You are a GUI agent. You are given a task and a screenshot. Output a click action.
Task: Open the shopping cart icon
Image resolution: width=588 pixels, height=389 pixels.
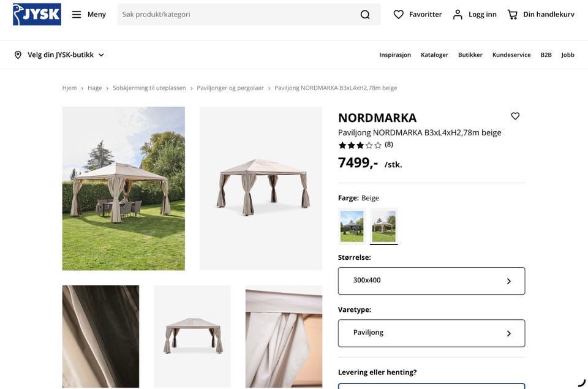click(512, 14)
